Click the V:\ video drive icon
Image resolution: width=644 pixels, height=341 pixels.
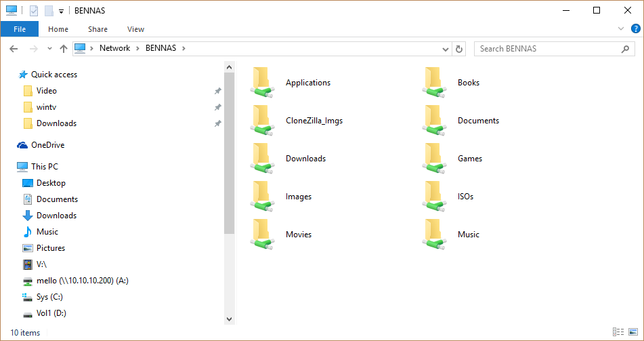(28, 264)
